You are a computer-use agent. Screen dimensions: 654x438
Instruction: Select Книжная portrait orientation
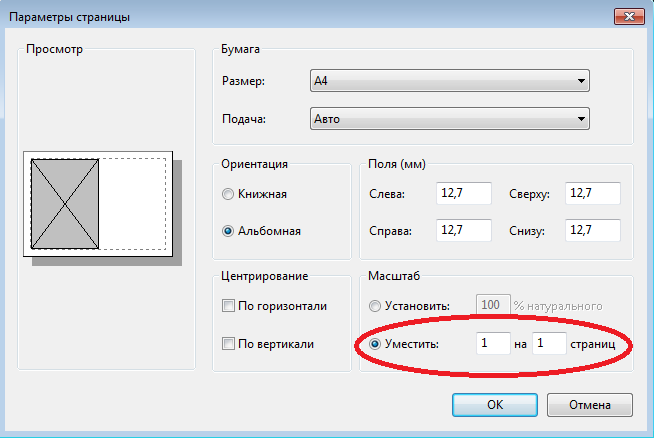tap(229, 195)
